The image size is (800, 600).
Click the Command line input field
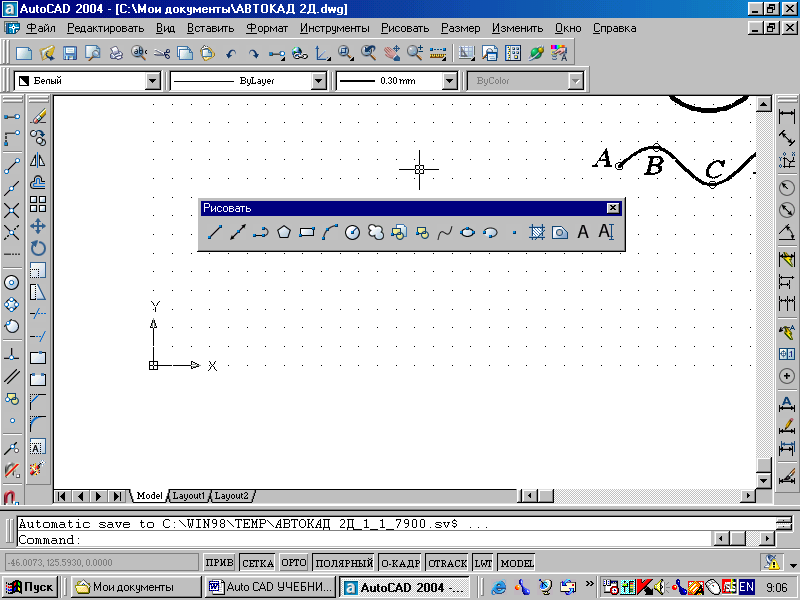coord(365,539)
